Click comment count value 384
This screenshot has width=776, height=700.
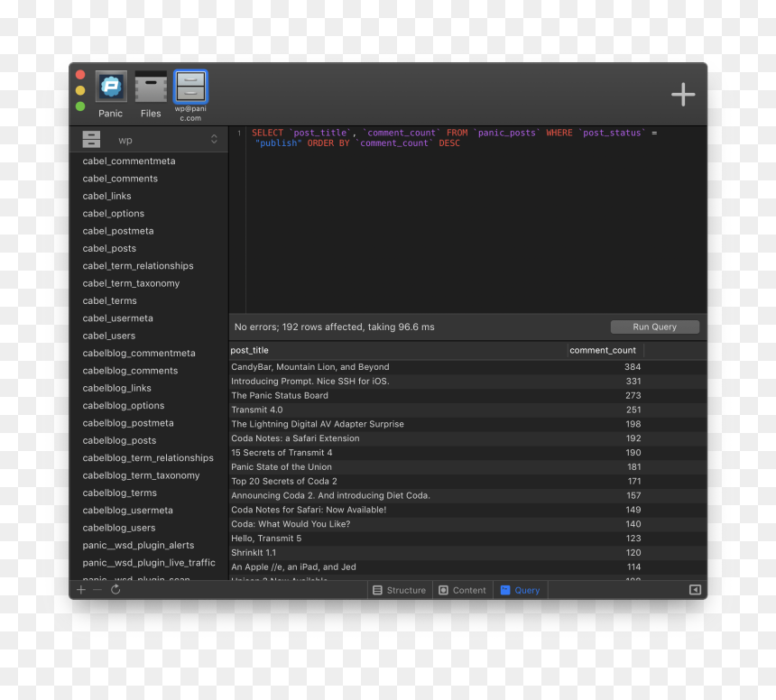coord(633,367)
